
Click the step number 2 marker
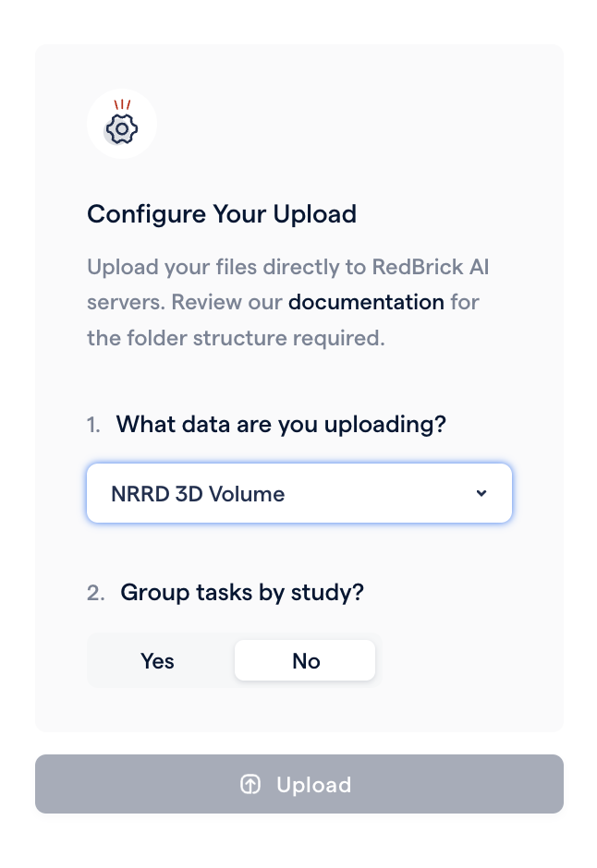click(96, 593)
